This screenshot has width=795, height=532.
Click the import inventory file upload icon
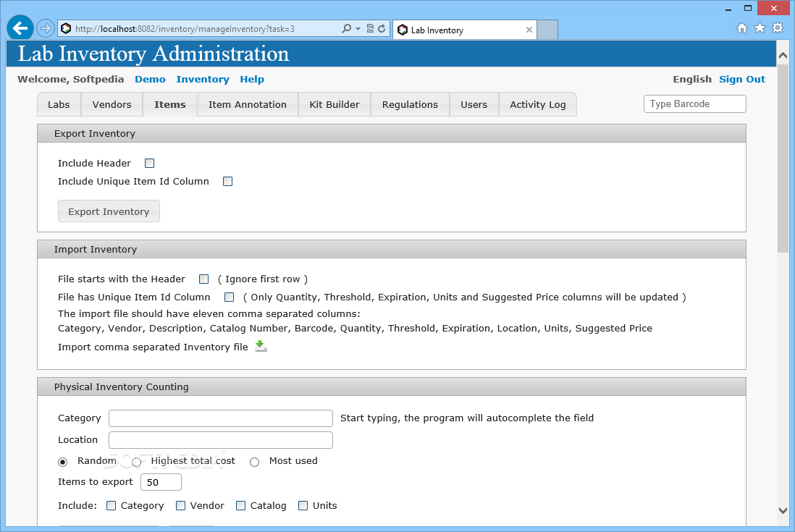click(x=261, y=346)
